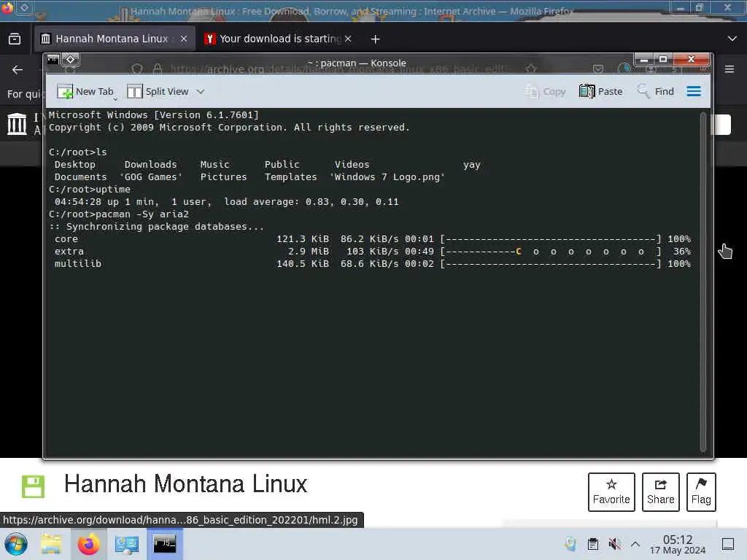Open a New Tab in Konsole

pyautogui.click(x=85, y=91)
